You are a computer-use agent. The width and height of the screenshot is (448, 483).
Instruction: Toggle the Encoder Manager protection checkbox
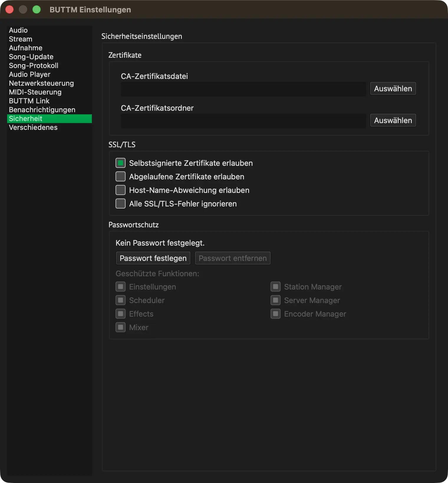click(276, 314)
